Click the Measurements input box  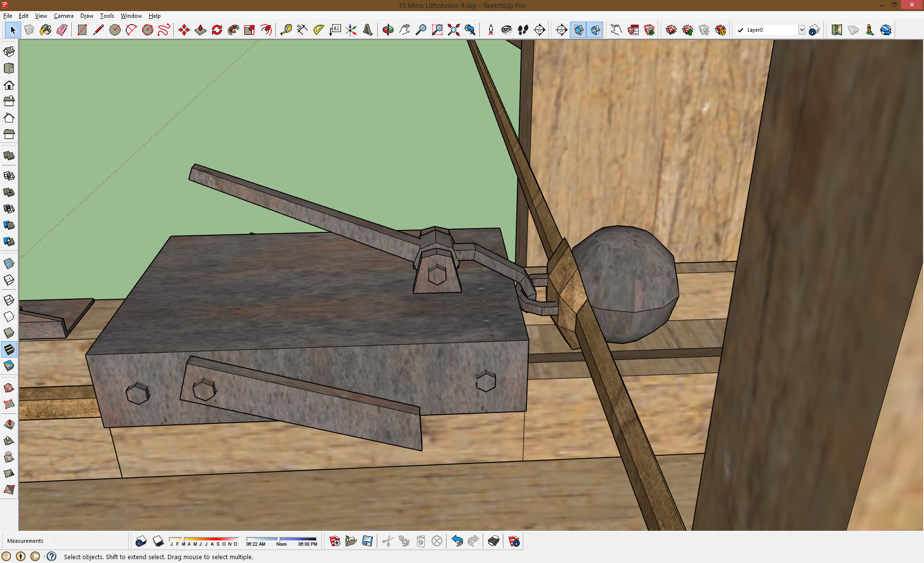[89, 541]
